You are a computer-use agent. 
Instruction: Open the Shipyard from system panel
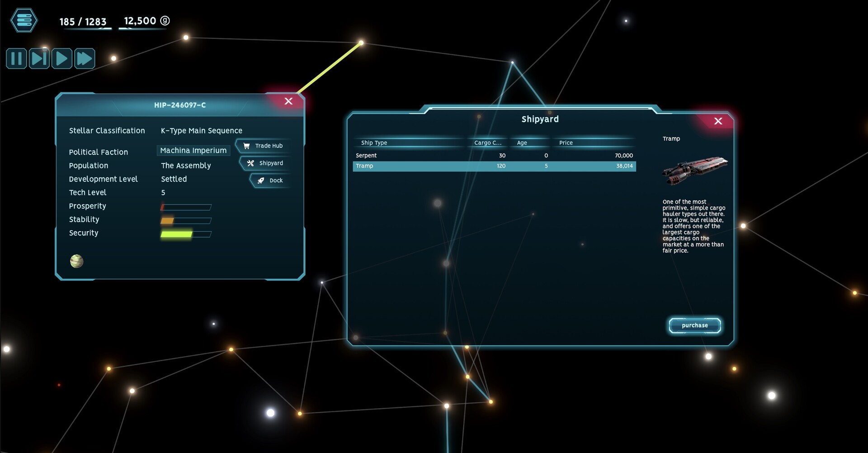[265, 163]
